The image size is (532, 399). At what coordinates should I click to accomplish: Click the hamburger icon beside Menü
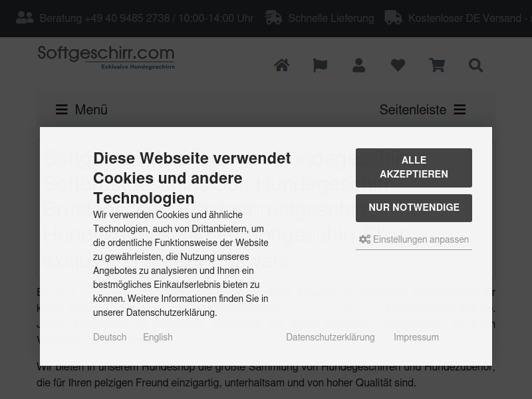click(x=62, y=110)
